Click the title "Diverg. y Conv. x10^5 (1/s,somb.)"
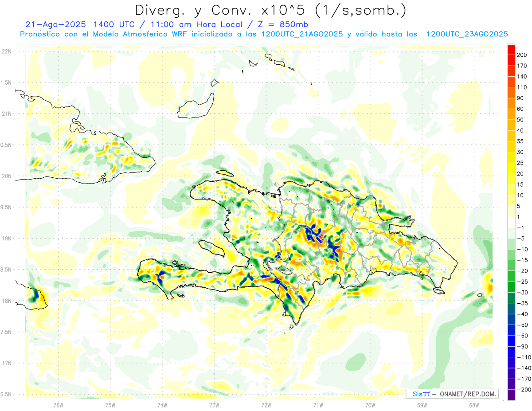Viewport: 532px width, 411px height. (270, 10)
